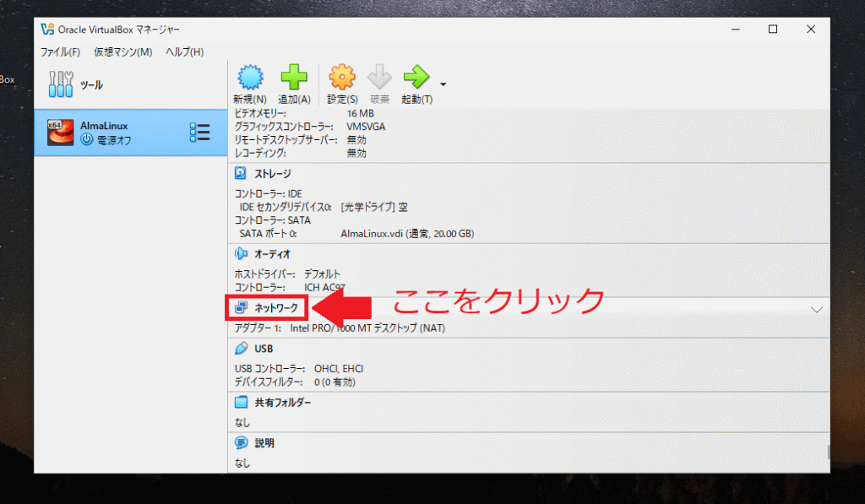Open the USB section header link
This screenshot has width=865, height=504.
pyautogui.click(x=264, y=349)
